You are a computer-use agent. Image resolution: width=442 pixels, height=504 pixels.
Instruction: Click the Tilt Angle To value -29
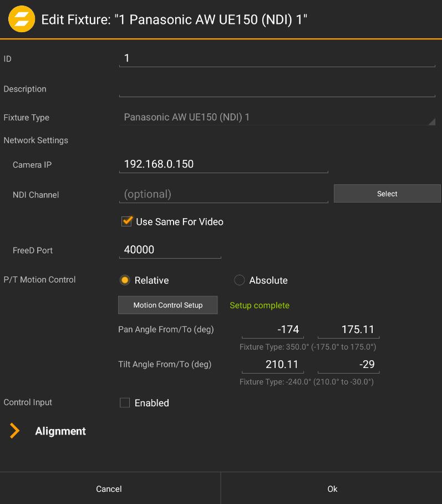(x=348, y=364)
